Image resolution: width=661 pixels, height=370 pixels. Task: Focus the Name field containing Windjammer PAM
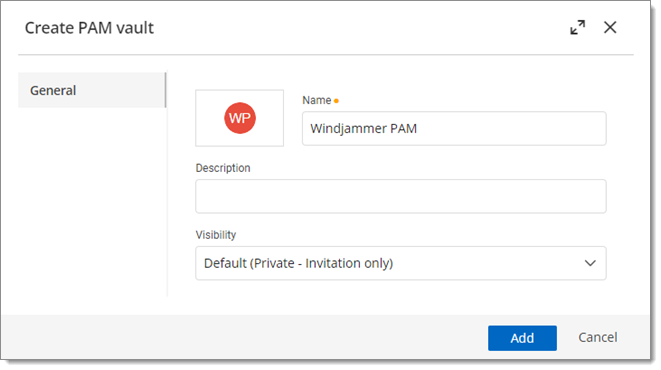454,129
